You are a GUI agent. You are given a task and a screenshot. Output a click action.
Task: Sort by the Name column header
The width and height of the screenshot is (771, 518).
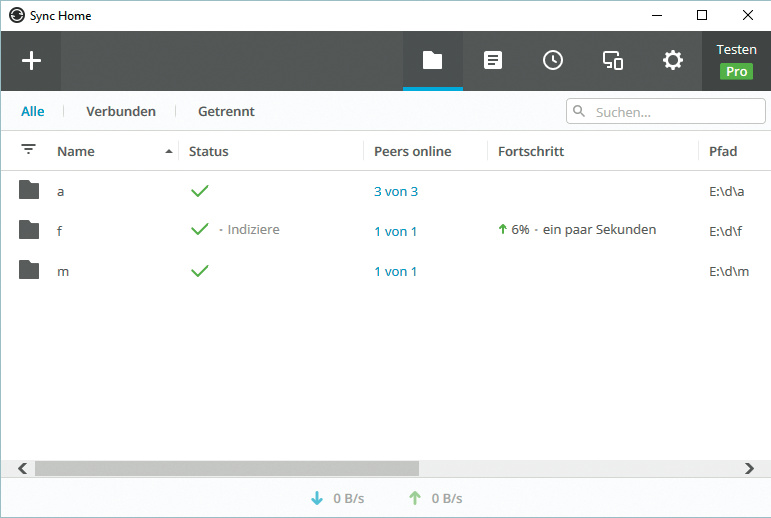76,151
